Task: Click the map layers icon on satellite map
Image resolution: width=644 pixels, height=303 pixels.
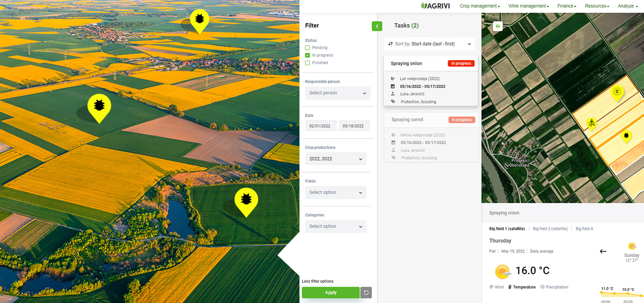Action: (x=497, y=26)
